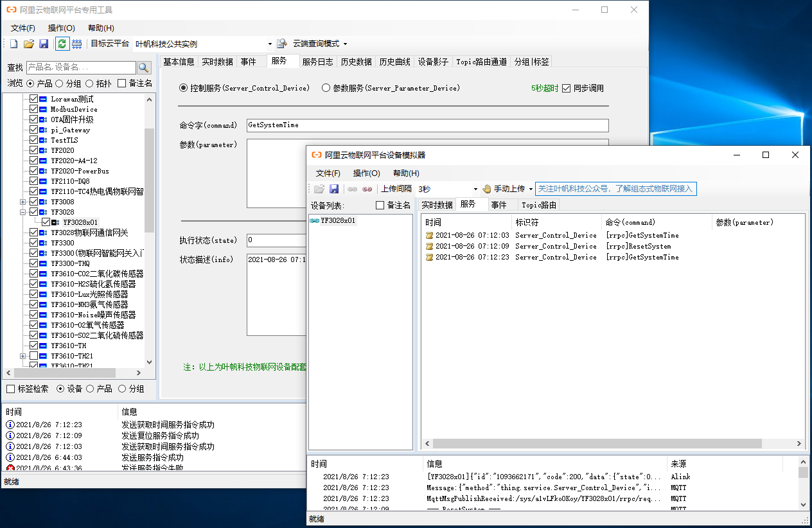Click the 命令字 GetSystemTime input field

click(x=427, y=125)
